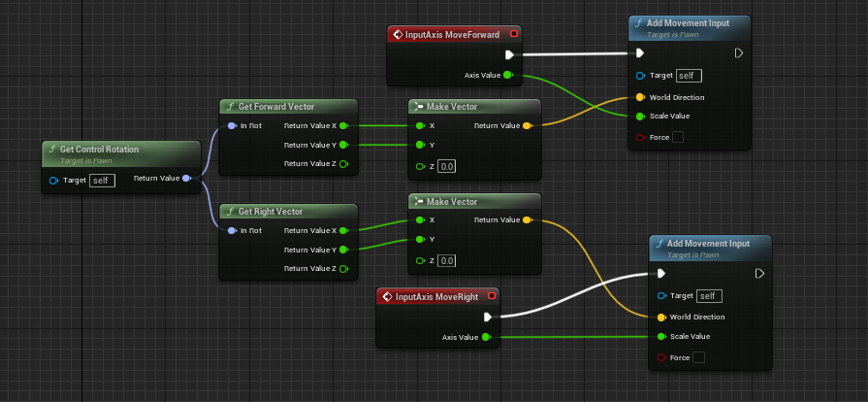Toggle Force checkbox on upper Add Movement Input
The image size is (868, 402).
[678, 137]
